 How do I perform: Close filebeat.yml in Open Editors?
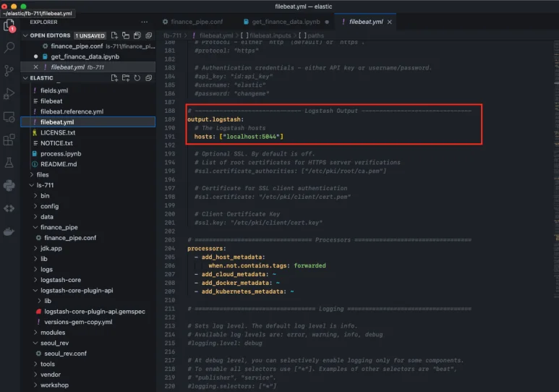coord(35,67)
